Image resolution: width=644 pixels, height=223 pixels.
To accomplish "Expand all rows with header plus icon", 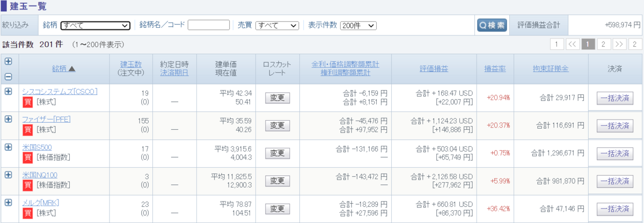I will 8,62.
